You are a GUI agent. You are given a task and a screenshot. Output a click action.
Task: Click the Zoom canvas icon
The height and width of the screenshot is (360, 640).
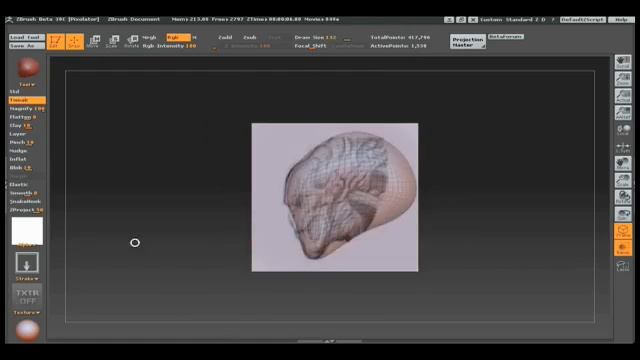[x=623, y=79]
